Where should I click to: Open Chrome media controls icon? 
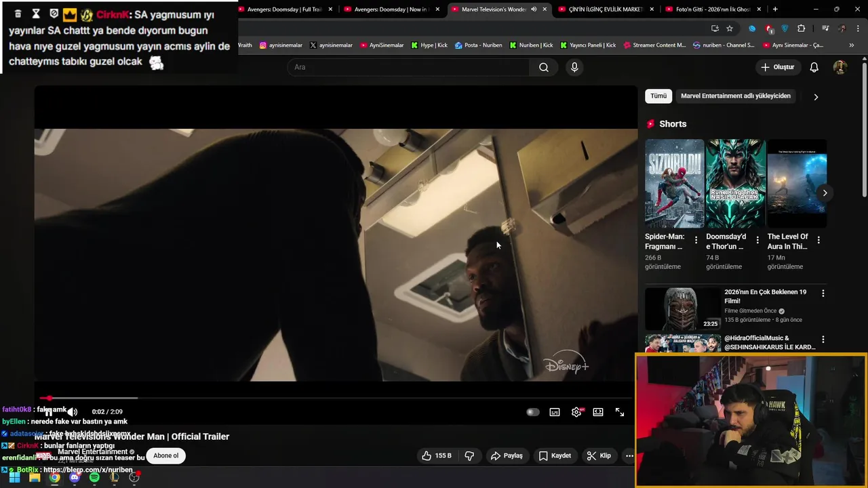tap(825, 28)
